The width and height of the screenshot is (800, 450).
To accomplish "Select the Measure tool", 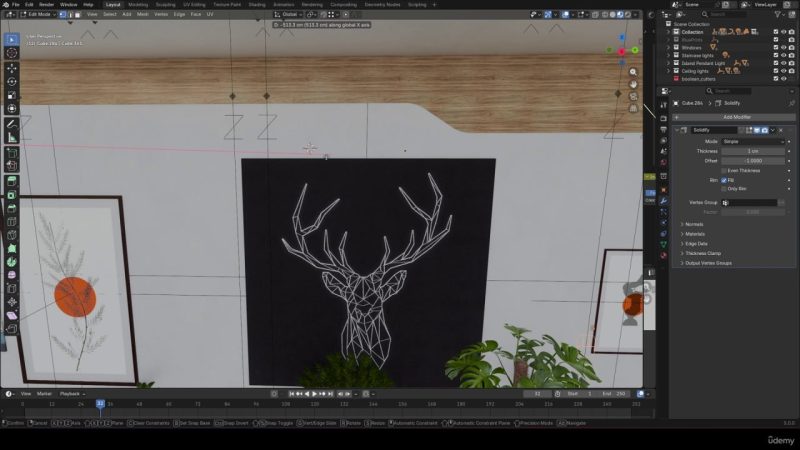I will click(12, 137).
